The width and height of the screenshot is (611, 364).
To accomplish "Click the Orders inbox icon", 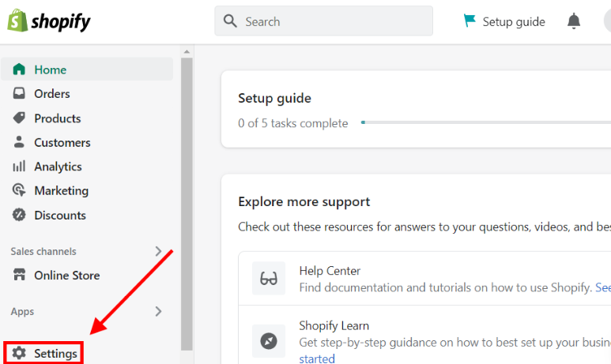I will pos(19,93).
